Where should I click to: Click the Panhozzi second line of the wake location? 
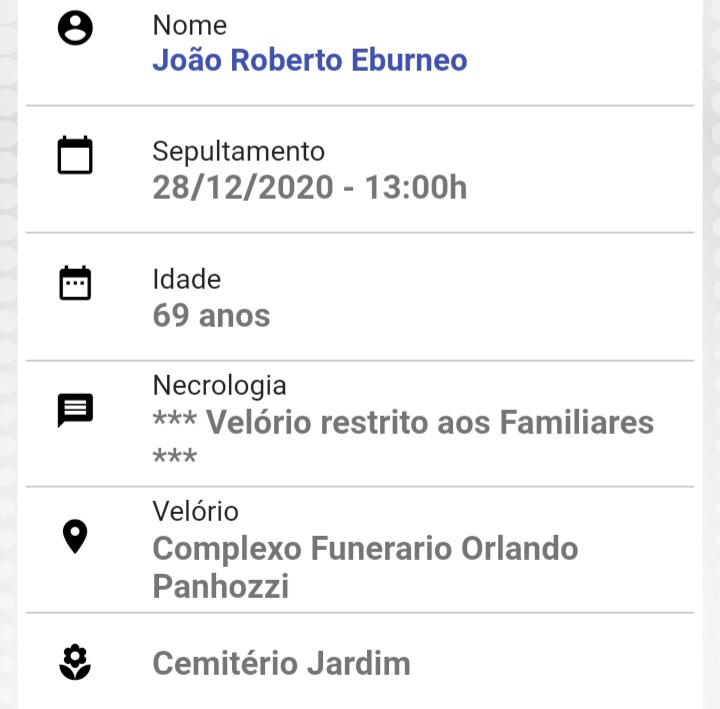pos(221,586)
